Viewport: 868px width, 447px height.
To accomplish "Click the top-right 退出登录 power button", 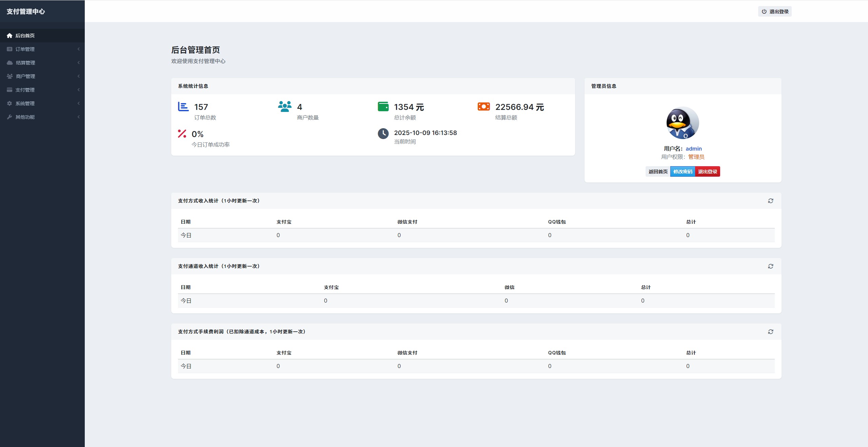I will (x=775, y=12).
